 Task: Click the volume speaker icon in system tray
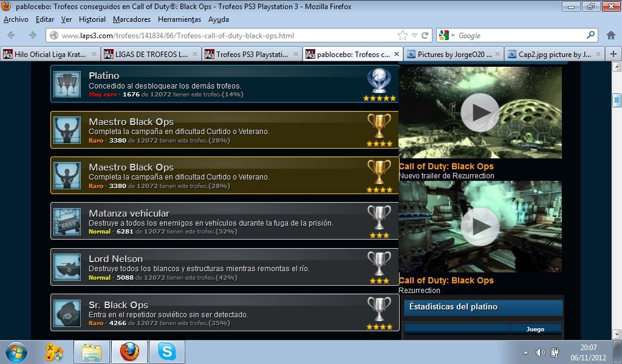pyautogui.click(x=540, y=352)
